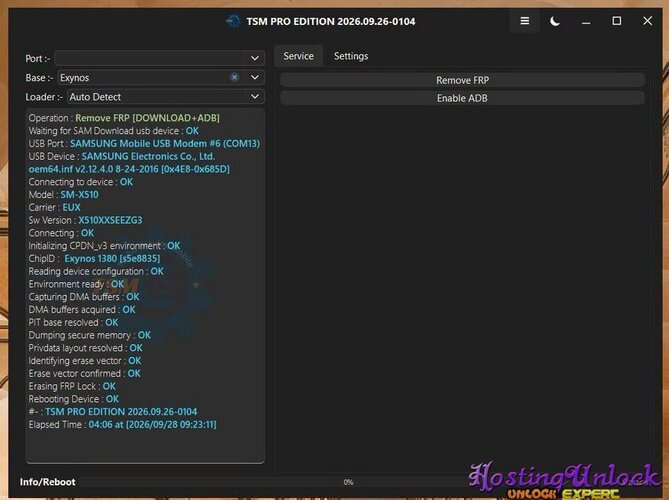Minimize the TSM Pro window
Screen dimensions: 669x500
[586, 21]
